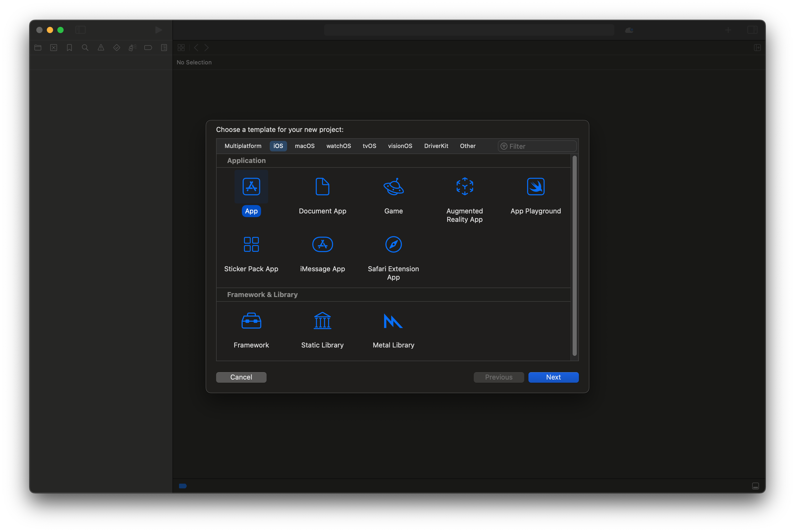Toggle the debug area at bottom right
The height and width of the screenshot is (532, 795).
tap(755, 486)
